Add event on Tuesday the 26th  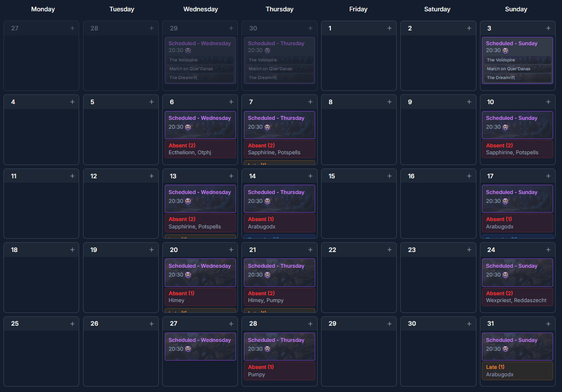(151, 324)
